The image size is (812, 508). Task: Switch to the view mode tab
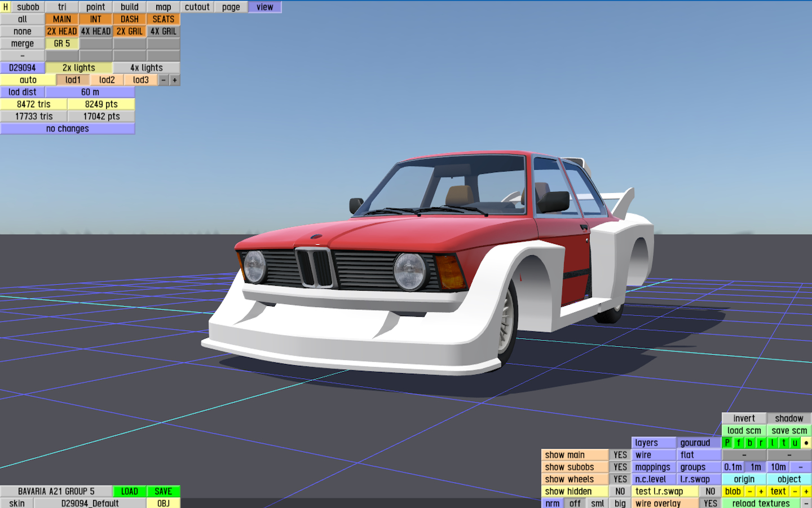tap(265, 7)
